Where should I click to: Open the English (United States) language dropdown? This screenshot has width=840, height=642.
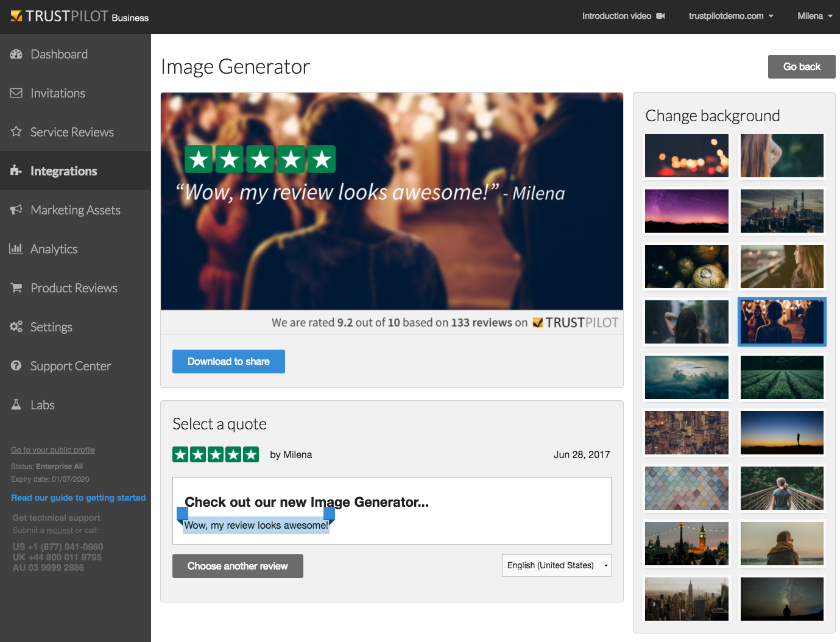click(x=556, y=565)
